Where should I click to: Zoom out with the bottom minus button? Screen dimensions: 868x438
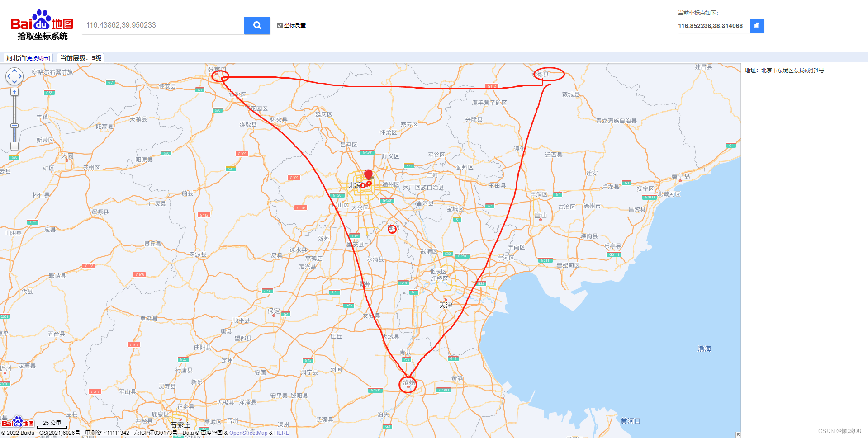(14, 146)
